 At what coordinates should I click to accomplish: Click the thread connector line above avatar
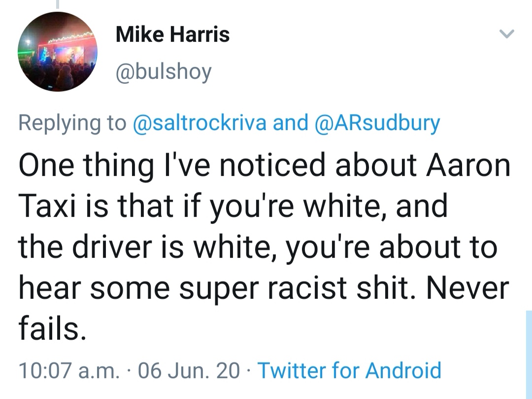[x=57, y=4]
